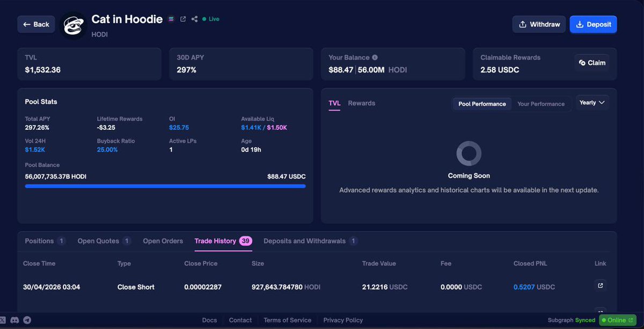Click the Deposit button
This screenshot has height=329, width=644.
pyautogui.click(x=593, y=24)
